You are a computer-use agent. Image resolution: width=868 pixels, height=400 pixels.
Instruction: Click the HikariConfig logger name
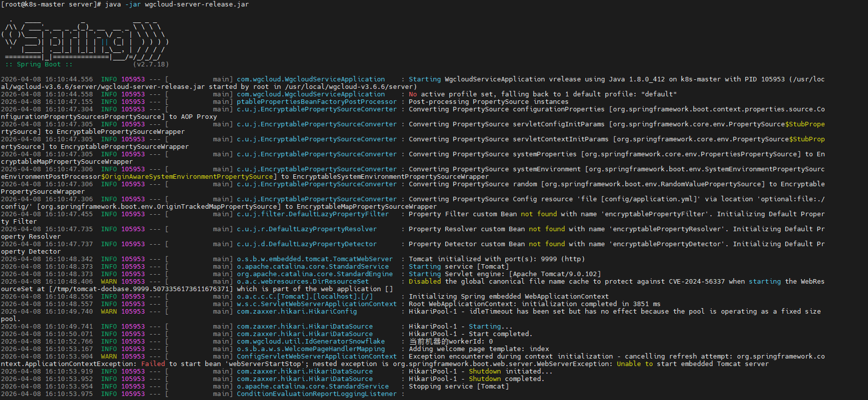click(x=296, y=312)
